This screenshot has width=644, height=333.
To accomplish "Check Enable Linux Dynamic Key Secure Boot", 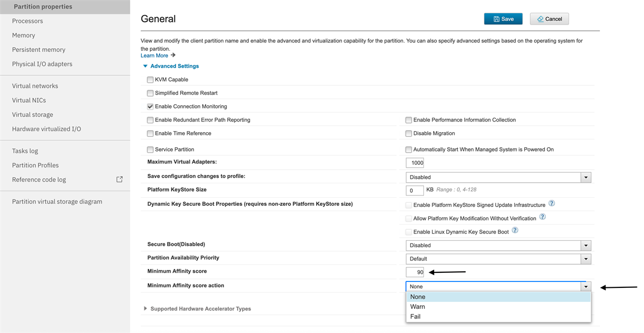I will click(409, 232).
